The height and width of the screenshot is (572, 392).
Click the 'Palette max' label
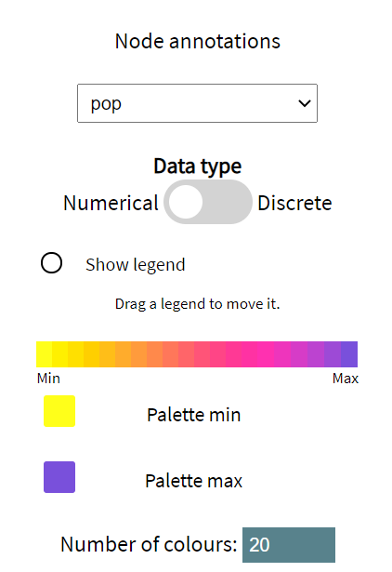pyautogui.click(x=194, y=481)
